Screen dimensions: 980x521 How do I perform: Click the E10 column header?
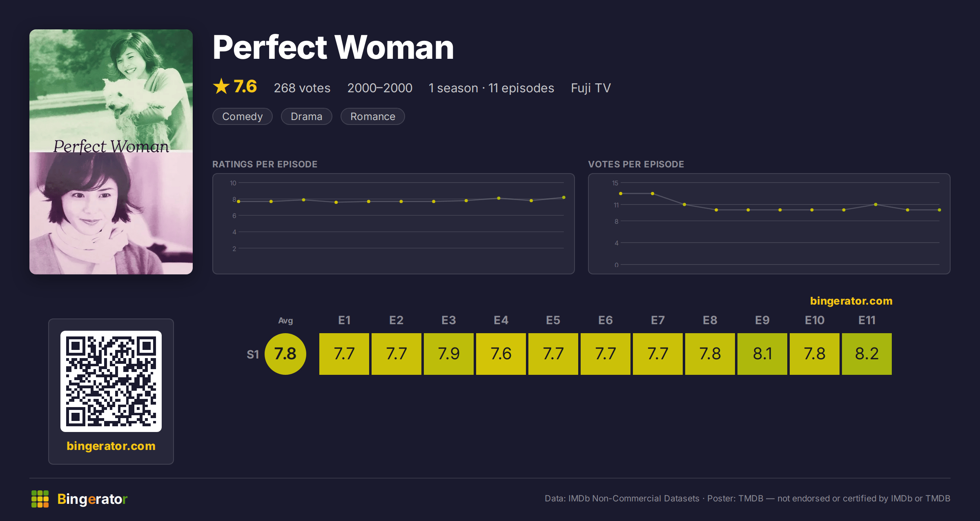pyautogui.click(x=815, y=320)
